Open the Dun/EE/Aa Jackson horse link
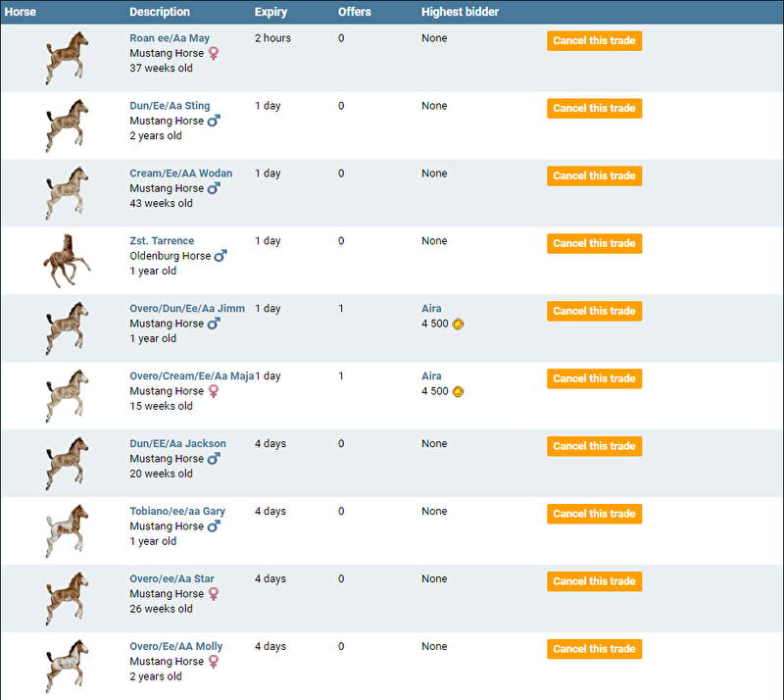This screenshot has width=784, height=700. click(x=177, y=444)
